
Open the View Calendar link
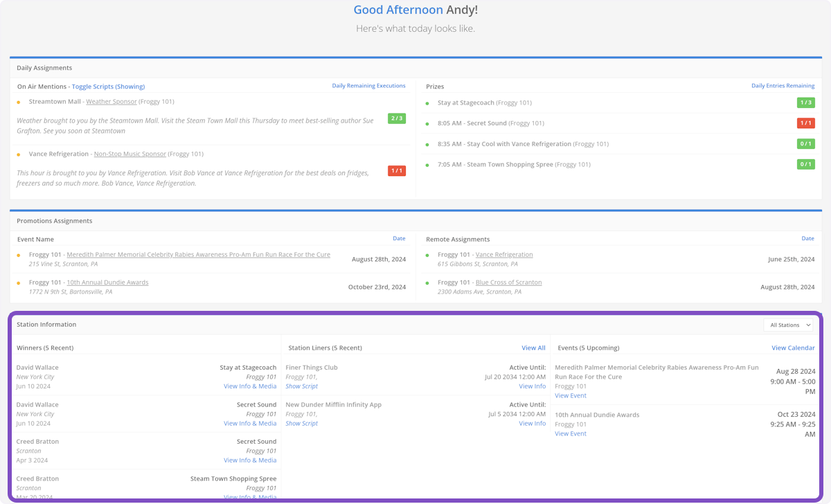coord(793,348)
